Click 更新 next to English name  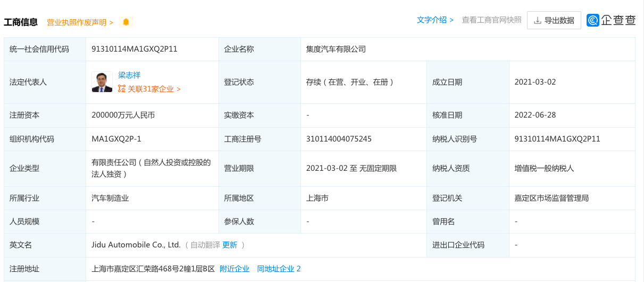[x=230, y=245]
